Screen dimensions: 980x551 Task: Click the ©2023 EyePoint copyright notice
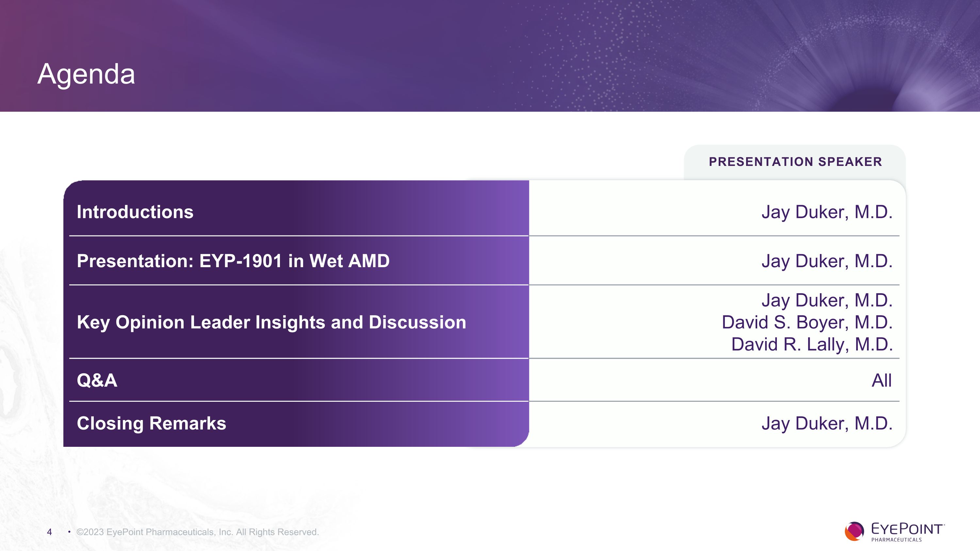pos(197,532)
